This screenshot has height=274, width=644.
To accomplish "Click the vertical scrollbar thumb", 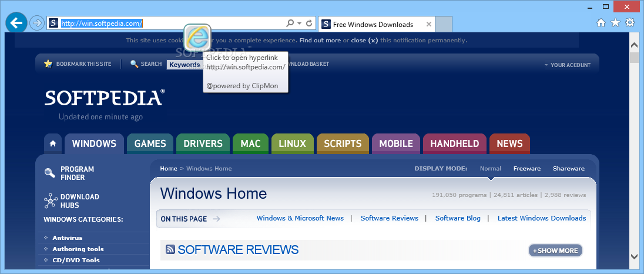I will [634, 58].
